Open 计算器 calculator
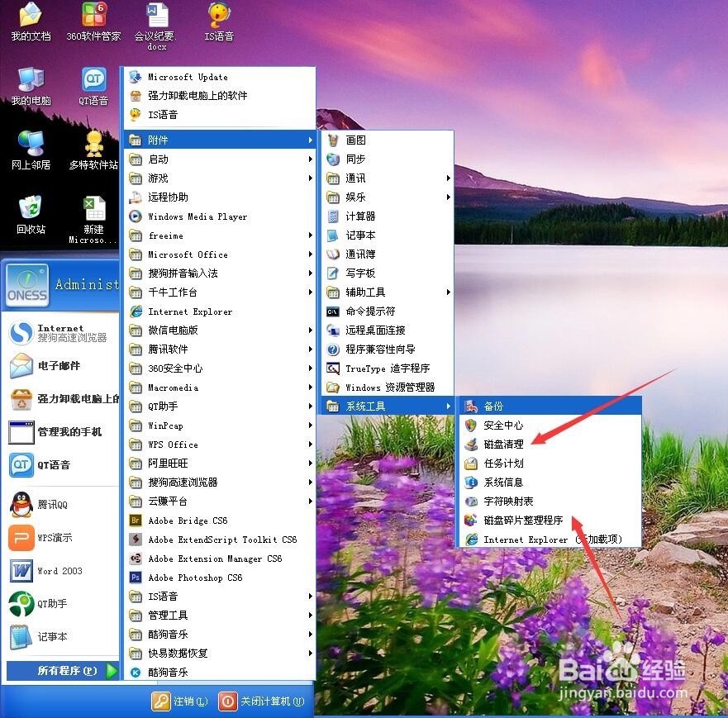Image resolution: width=728 pixels, height=718 pixels. pyautogui.click(x=388, y=216)
